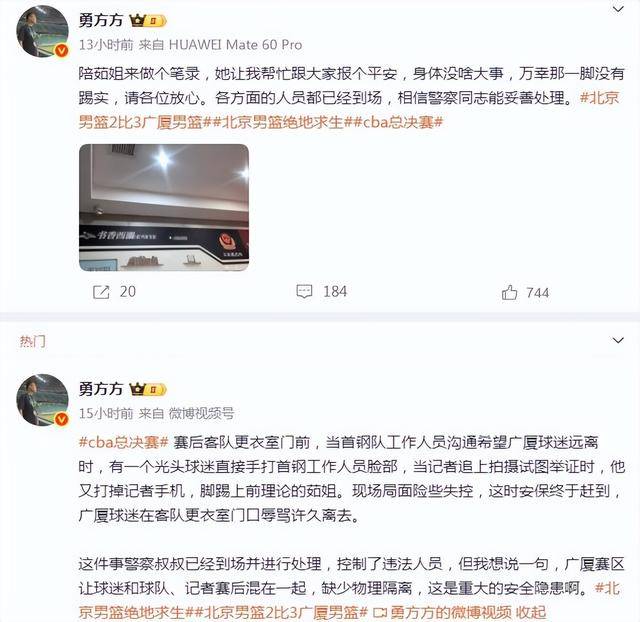Screen dimensions: 640x622
Task: Open first post author's avatar
Action: coord(42,31)
